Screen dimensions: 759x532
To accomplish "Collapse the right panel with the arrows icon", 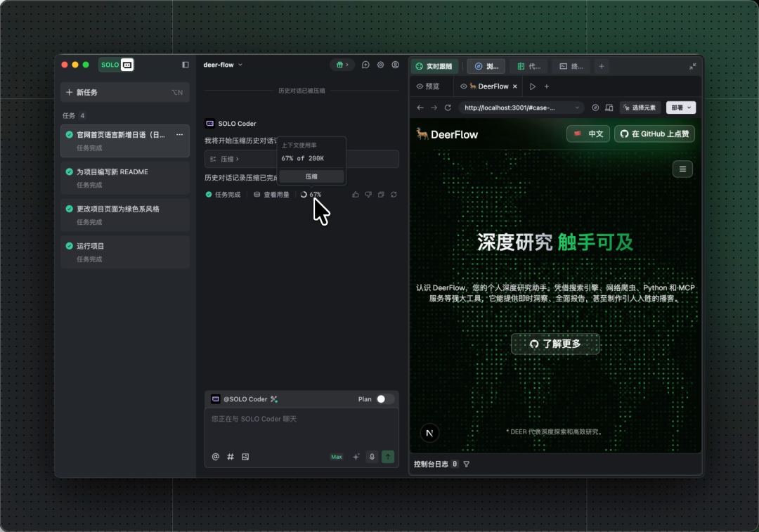I will [693, 66].
